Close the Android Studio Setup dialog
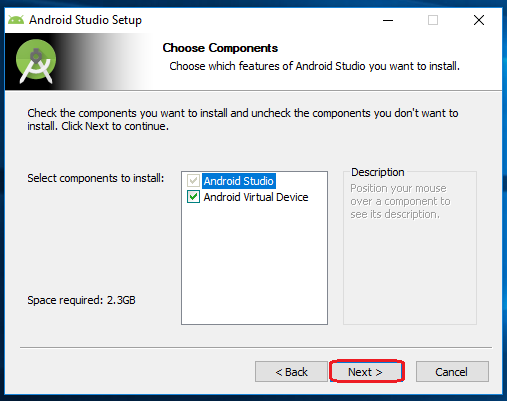This screenshot has height=401, width=507. [479, 20]
